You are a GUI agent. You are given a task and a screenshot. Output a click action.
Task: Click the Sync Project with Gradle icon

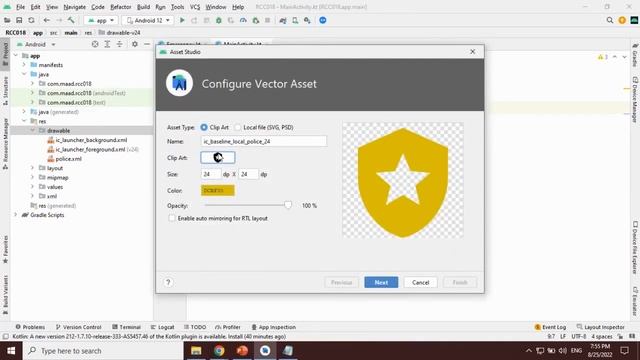[282, 20]
